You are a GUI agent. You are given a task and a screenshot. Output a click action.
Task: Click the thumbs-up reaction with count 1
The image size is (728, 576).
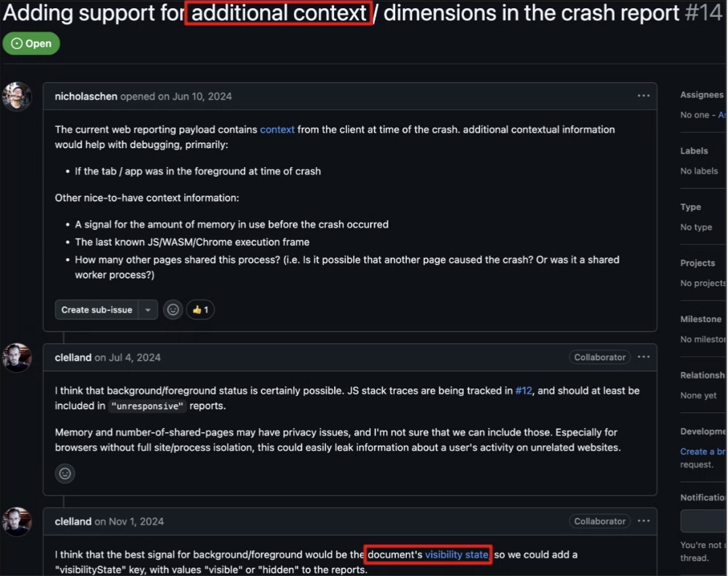click(200, 310)
